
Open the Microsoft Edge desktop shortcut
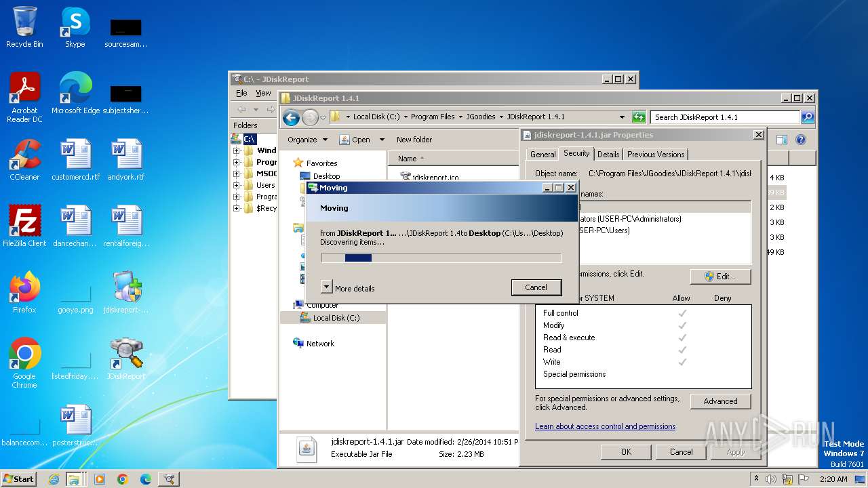(75, 94)
